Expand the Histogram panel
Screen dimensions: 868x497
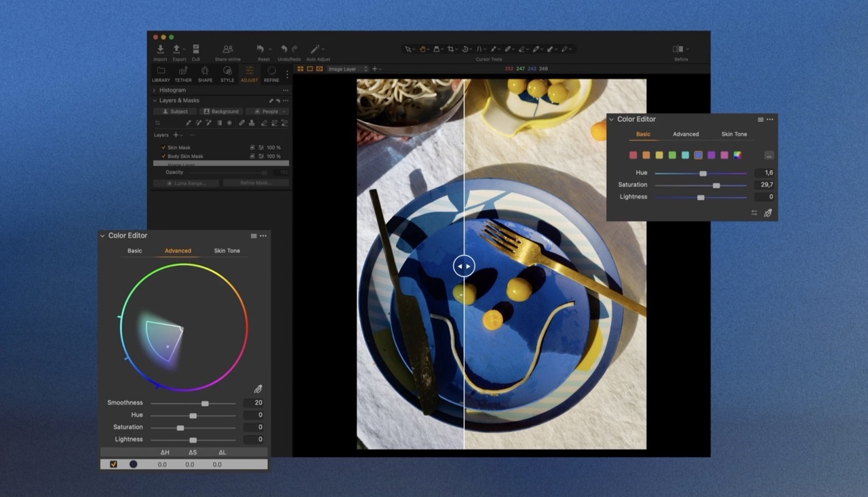click(x=154, y=90)
